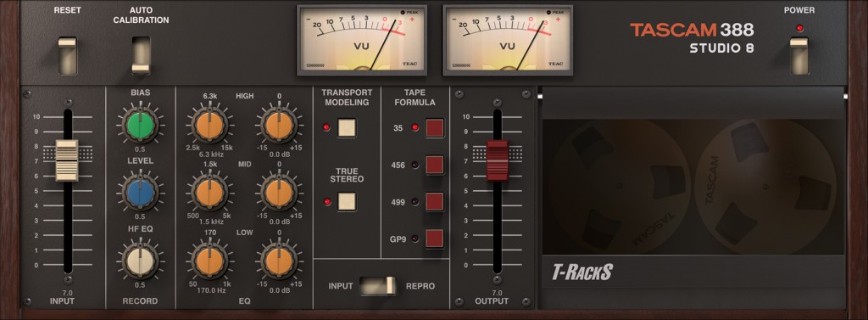Click the green BIAS knob
The width and height of the screenshot is (868, 320).
pyautogui.click(x=141, y=125)
